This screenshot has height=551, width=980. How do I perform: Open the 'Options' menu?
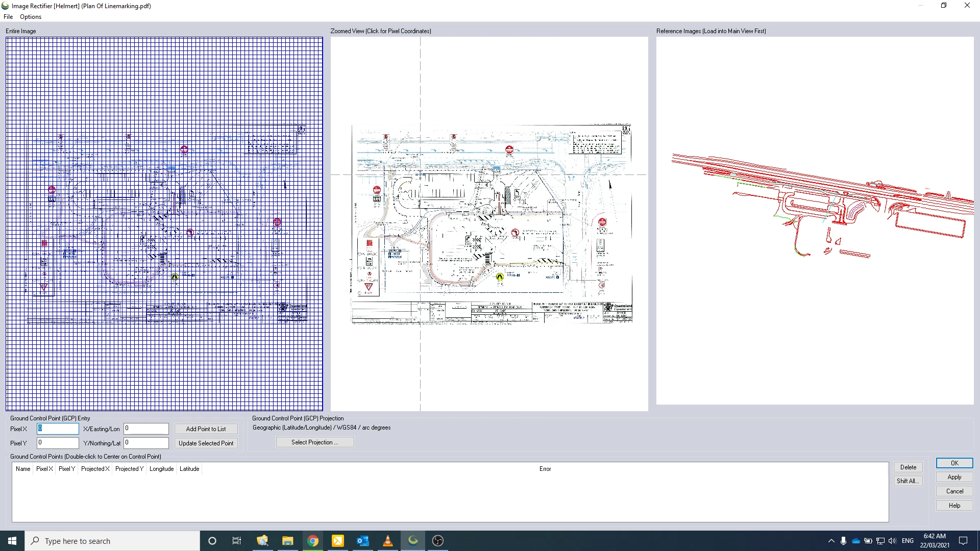pyautogui.click(x=30, y=17)
